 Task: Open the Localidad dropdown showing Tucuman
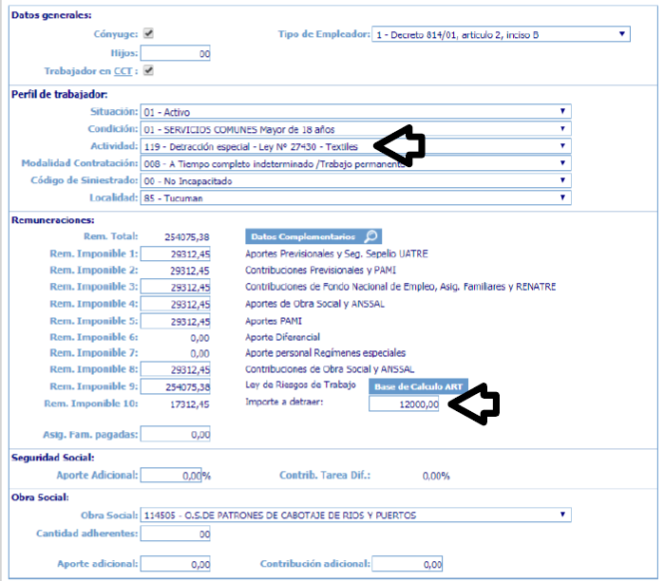point(356,197)
